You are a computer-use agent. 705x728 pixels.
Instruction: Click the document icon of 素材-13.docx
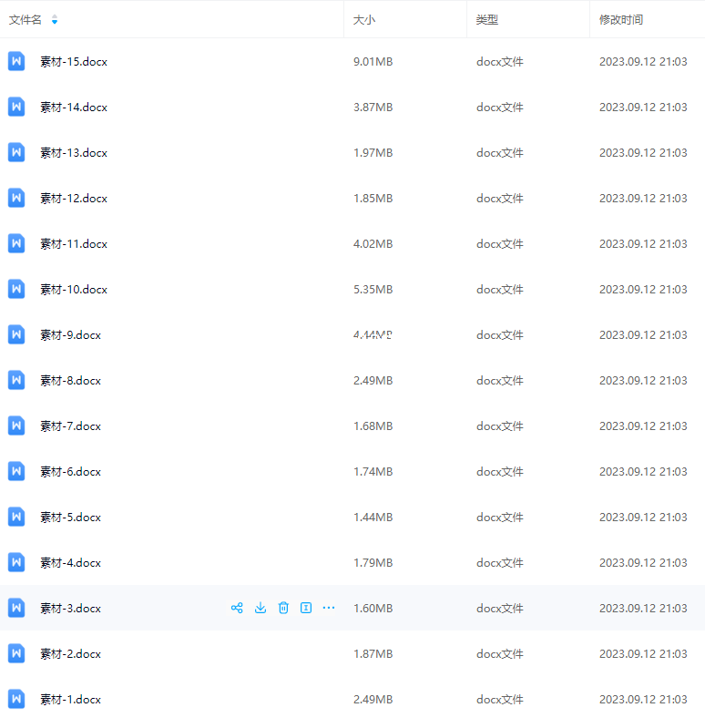pos(16,152)
